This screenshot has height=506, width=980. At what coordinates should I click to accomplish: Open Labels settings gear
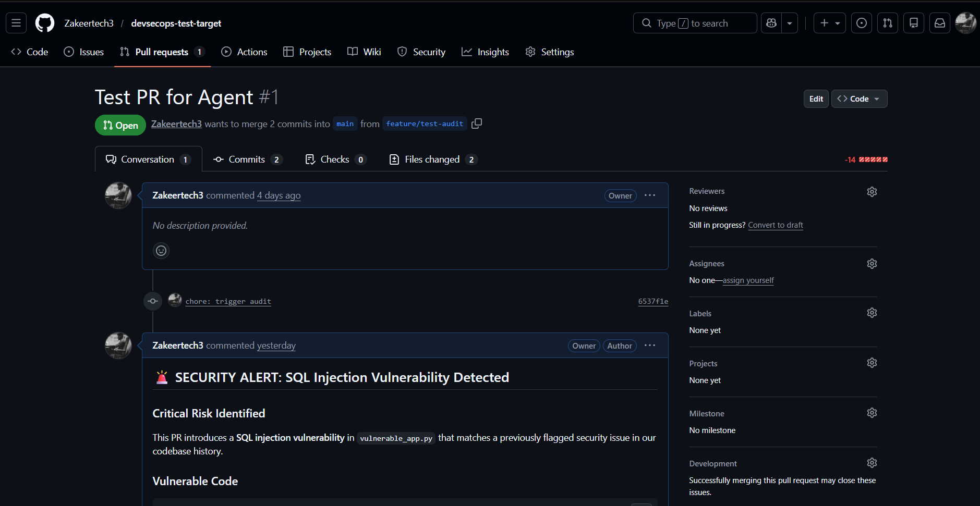[x=872, y=313]
